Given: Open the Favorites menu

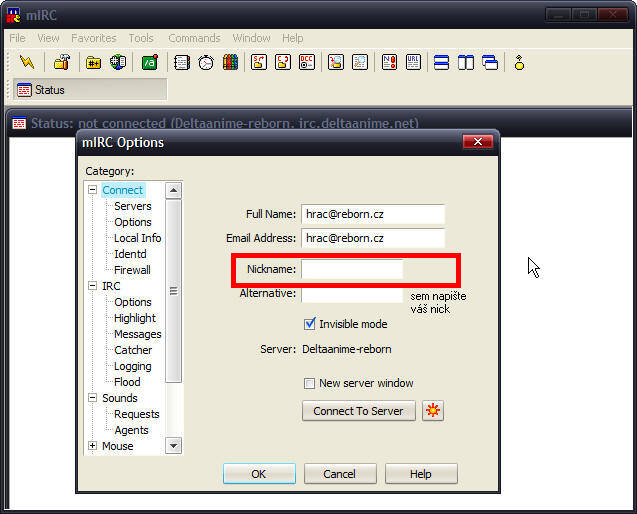Looking at the screenshot, I should (x=93, y=38).
